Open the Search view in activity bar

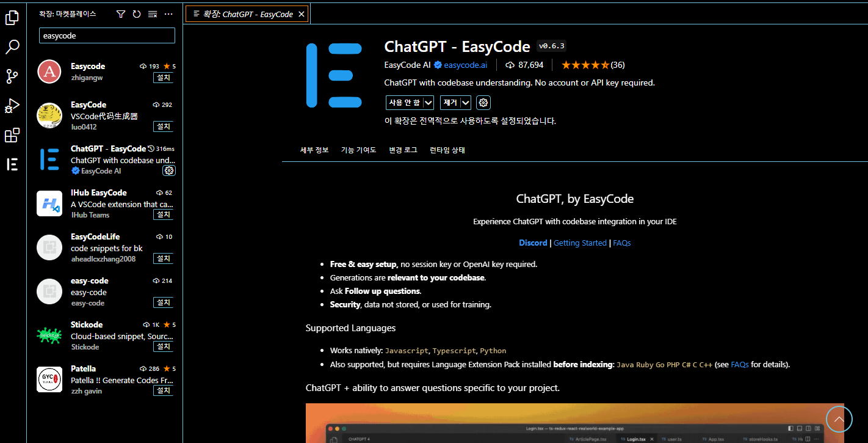pos(12,47)
